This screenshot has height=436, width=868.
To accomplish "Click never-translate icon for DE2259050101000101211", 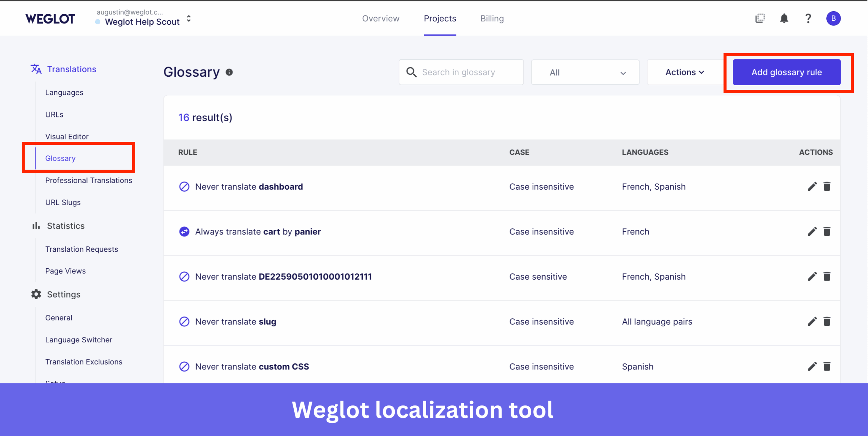I will [184, 277].
